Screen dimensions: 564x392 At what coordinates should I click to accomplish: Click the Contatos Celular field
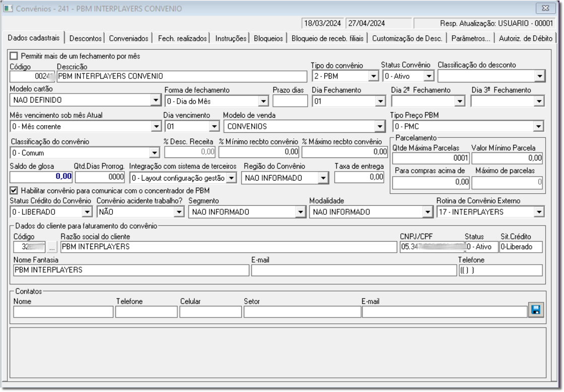click(210, 312)
